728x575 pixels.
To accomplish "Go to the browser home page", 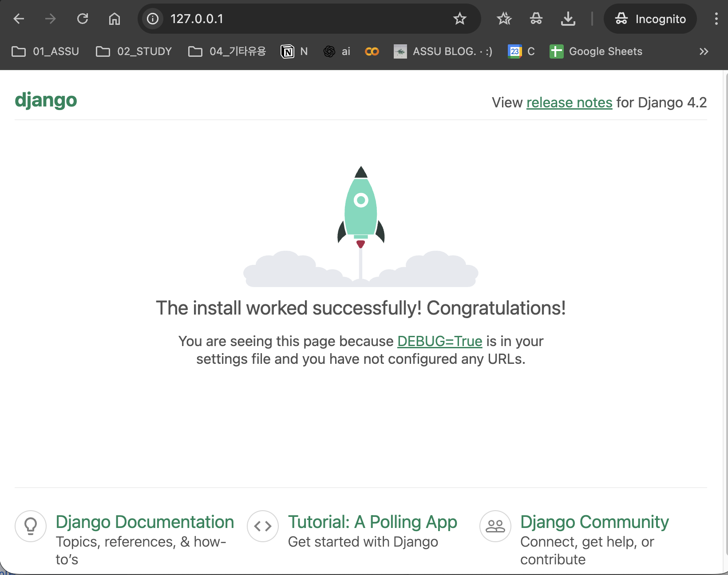I will click(115, 19).
